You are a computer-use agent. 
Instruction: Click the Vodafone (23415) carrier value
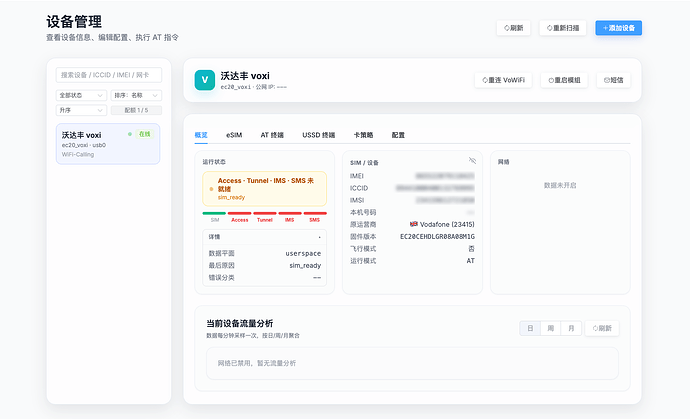point(447,224)
